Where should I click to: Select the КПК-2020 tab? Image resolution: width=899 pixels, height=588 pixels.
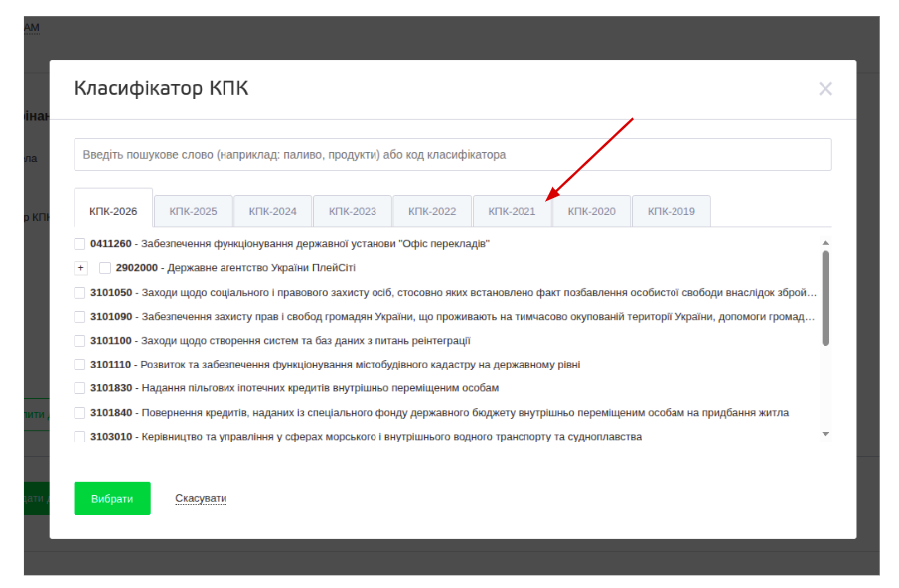pyautogui.click(x=591, y=211)
